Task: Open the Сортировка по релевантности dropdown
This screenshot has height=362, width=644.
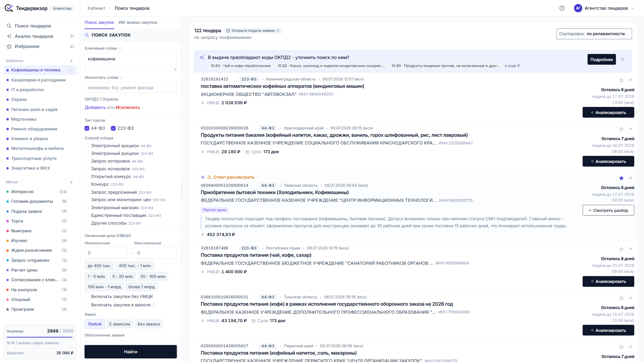Action: click(x=594, y=34)
